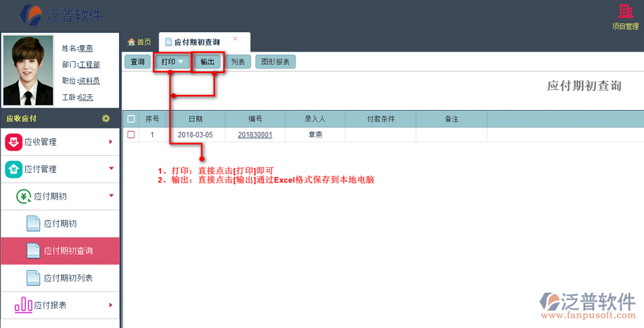Click document icon next to 应付期初列表
The image size is (644, 328).
coord(33,277)
